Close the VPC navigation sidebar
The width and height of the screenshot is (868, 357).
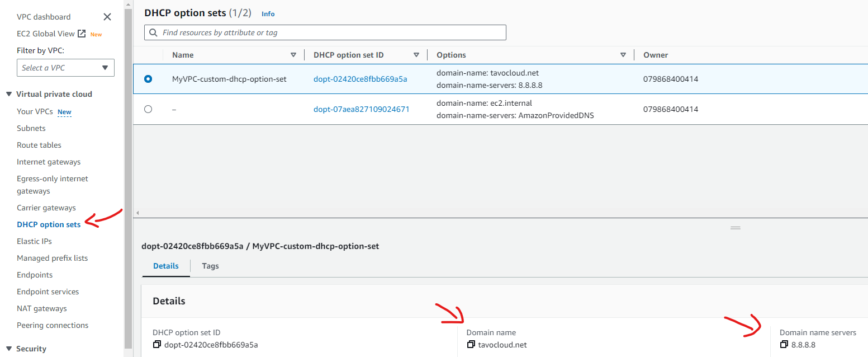pyautogui.click(x=107, y=17)
